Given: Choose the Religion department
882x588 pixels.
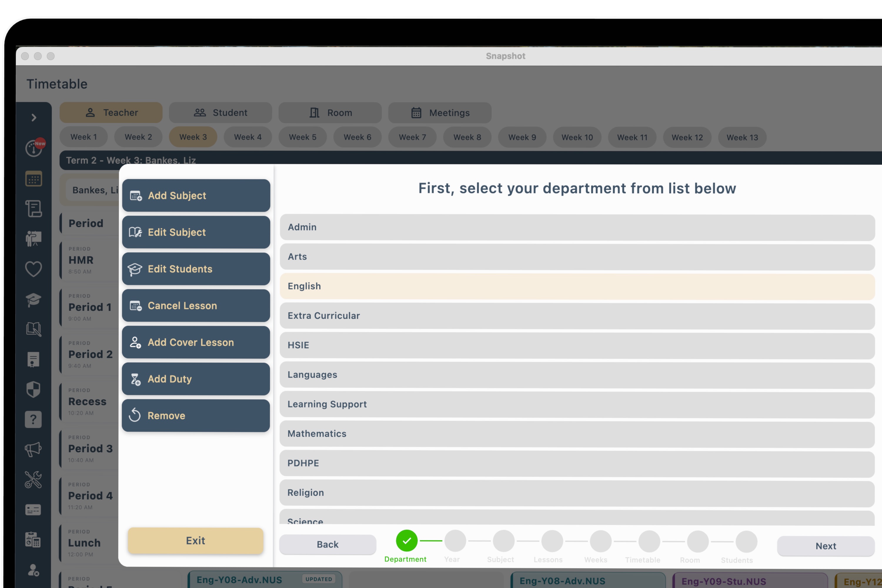Looking at the screenshot, I should pyautogui.click(x=577, y=493).
